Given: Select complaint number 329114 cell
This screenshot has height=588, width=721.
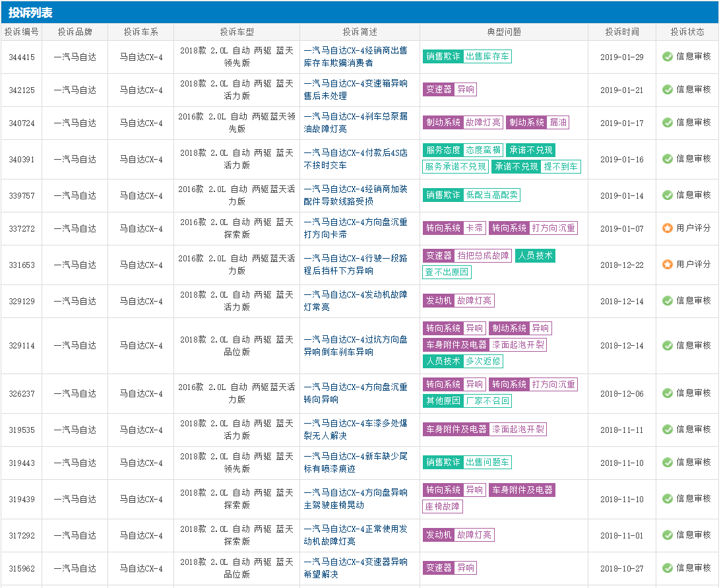Looking at the screenshot, I should [x=22, y=346].
